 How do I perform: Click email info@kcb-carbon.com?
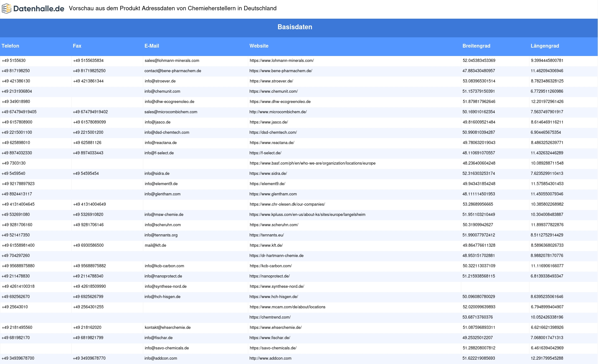tap(164, 266)
